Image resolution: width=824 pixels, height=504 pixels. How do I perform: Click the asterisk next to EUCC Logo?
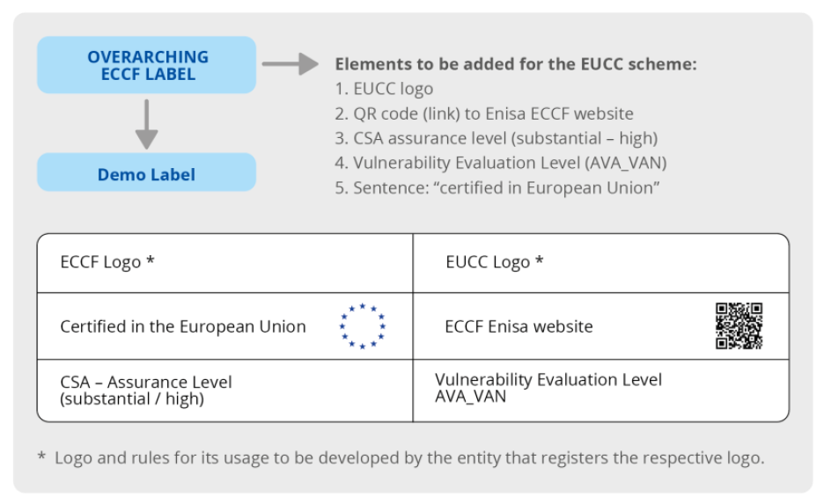pyautogui.click(x=539, y=259)
